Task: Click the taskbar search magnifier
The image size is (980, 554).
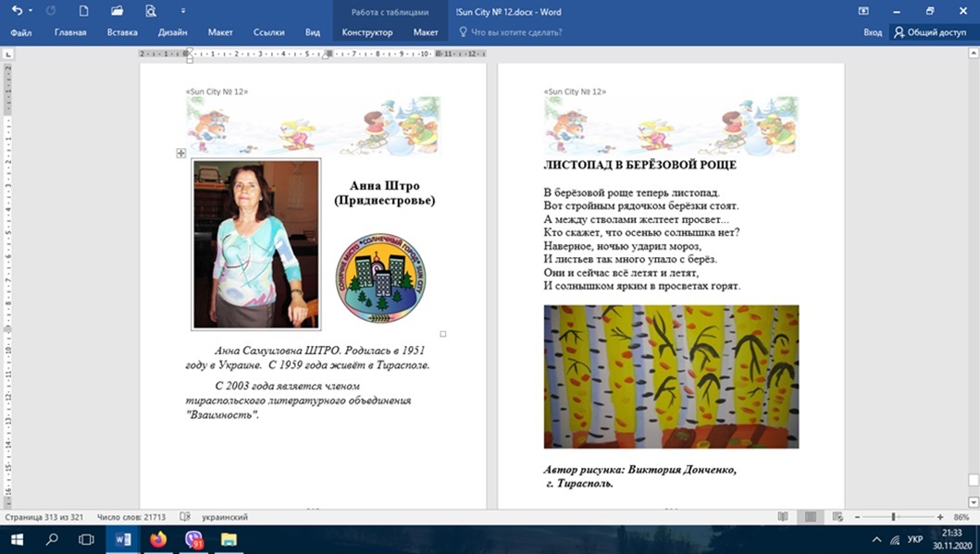Action: pos(52,539)
